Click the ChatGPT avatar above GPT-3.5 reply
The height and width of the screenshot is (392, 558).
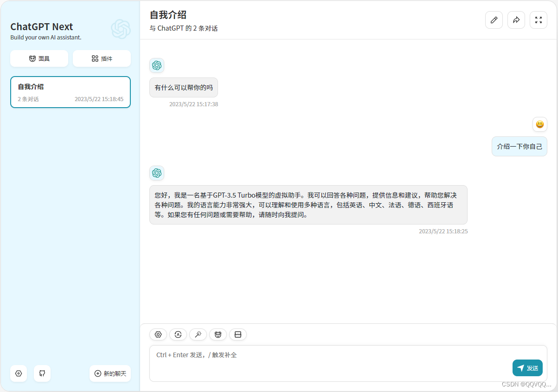(x=157, y=173)
